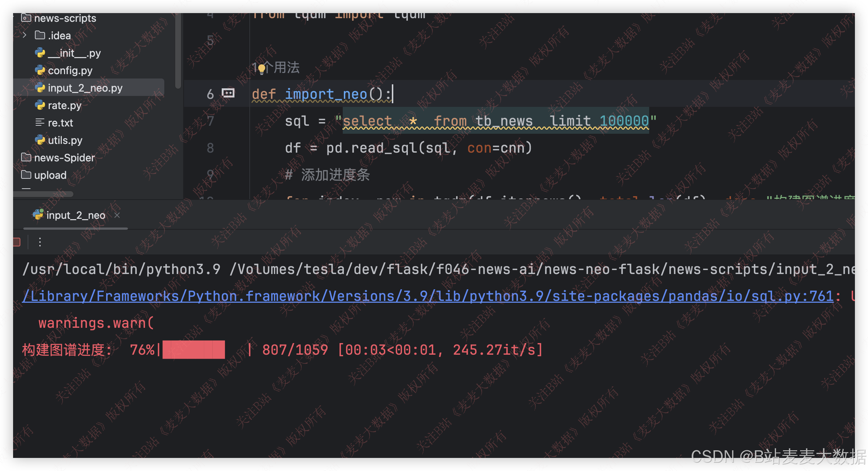
Task: Select the upload folder
Action: pyautogui.click(x=50, y=175)
